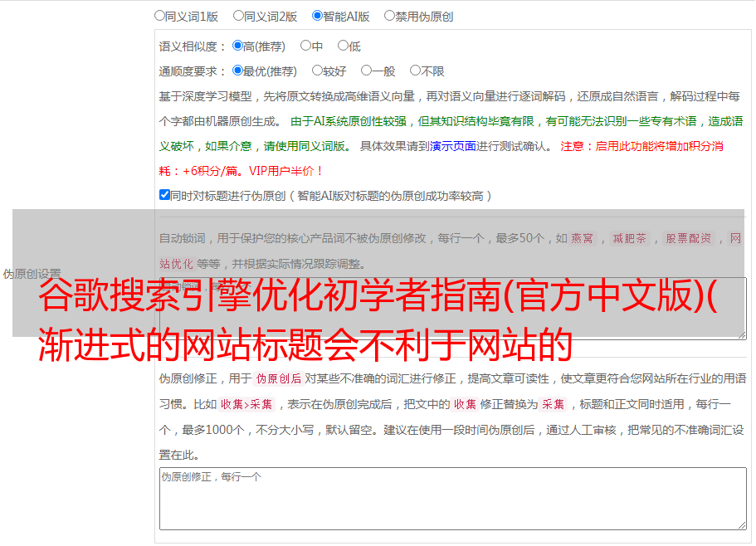Select the 同义词1版 radio option
756x546 pixels.
[159, 16]
